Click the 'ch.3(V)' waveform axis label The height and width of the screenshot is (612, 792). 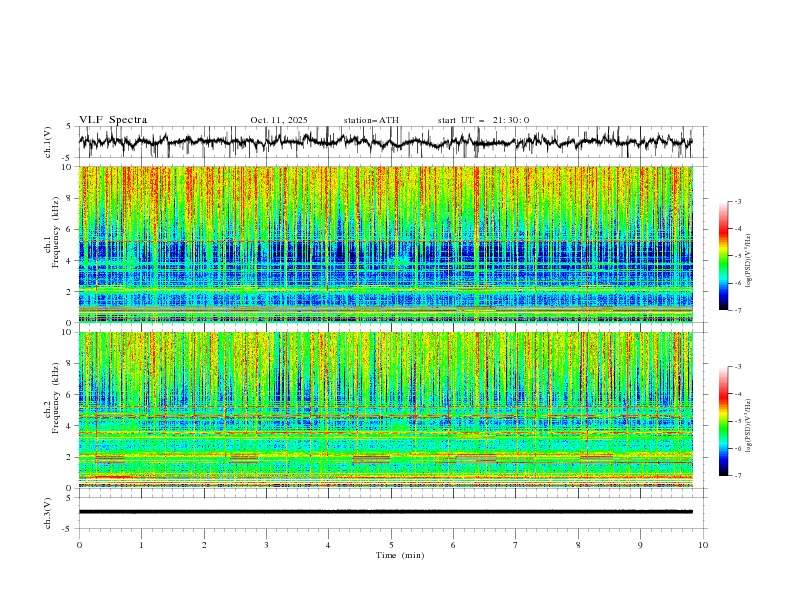[x=48, y=513]
